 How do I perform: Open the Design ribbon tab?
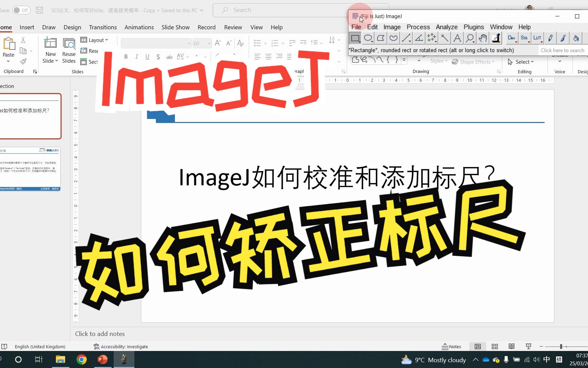point(72,27)
